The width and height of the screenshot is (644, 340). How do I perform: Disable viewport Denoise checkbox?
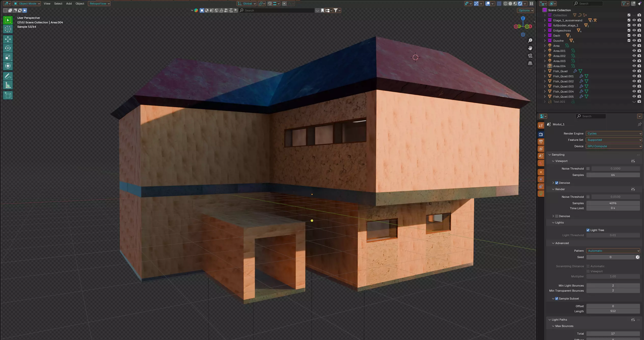557,183
